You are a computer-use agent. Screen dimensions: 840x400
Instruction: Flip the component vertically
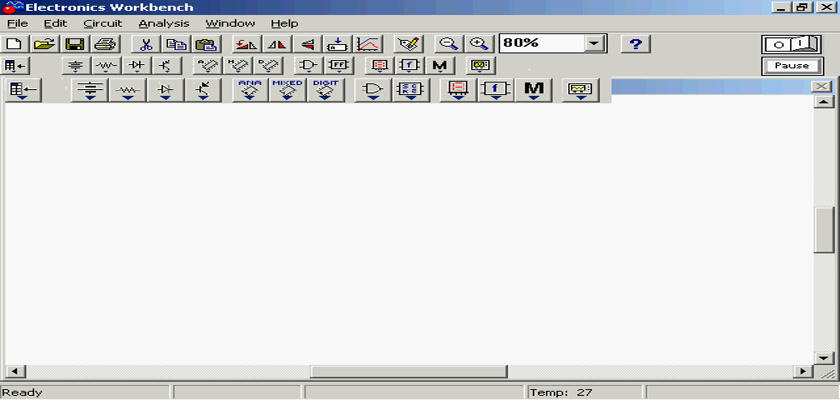[308, 44]
